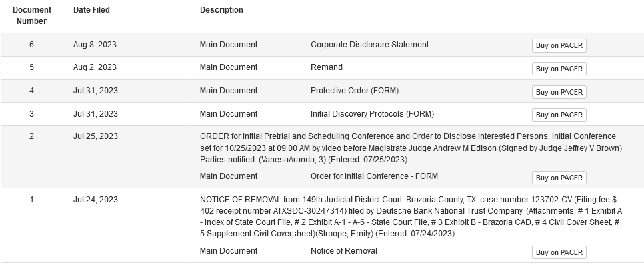This screenshot has width=644, height=265.
Task: Select the Jul 24, 2023 date cell
Action: (x=95, y=200)
